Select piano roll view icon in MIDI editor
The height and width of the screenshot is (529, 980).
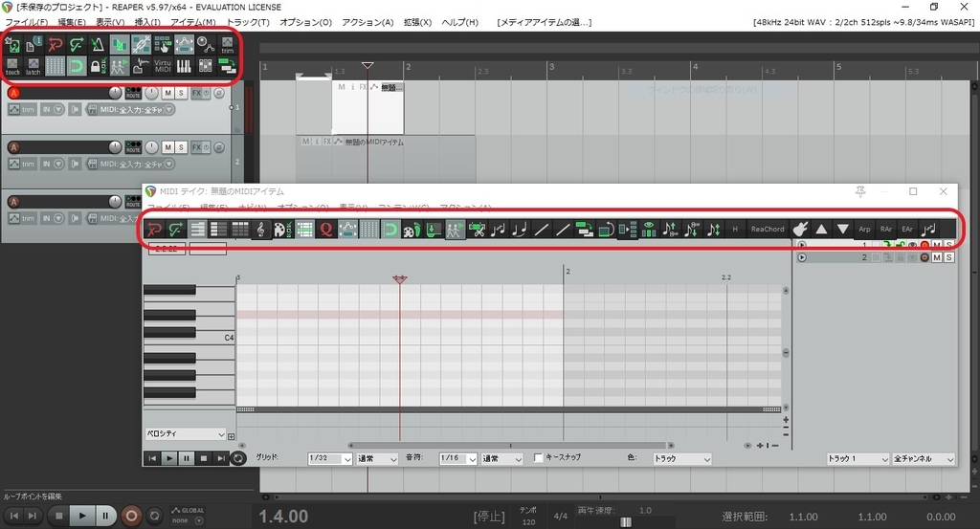[x=197, y=230]
